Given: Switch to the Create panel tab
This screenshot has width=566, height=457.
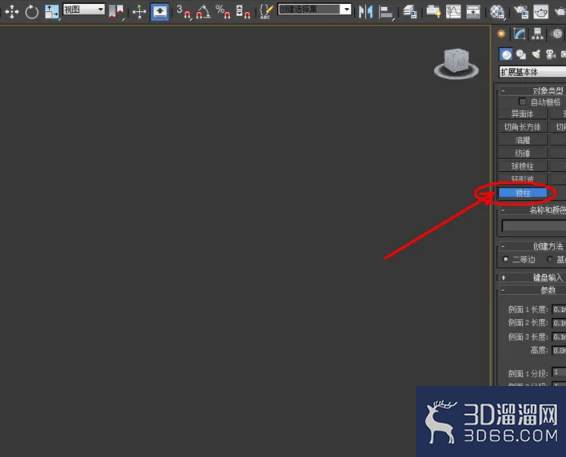Looking at the screenshot, I should [501, 34].
